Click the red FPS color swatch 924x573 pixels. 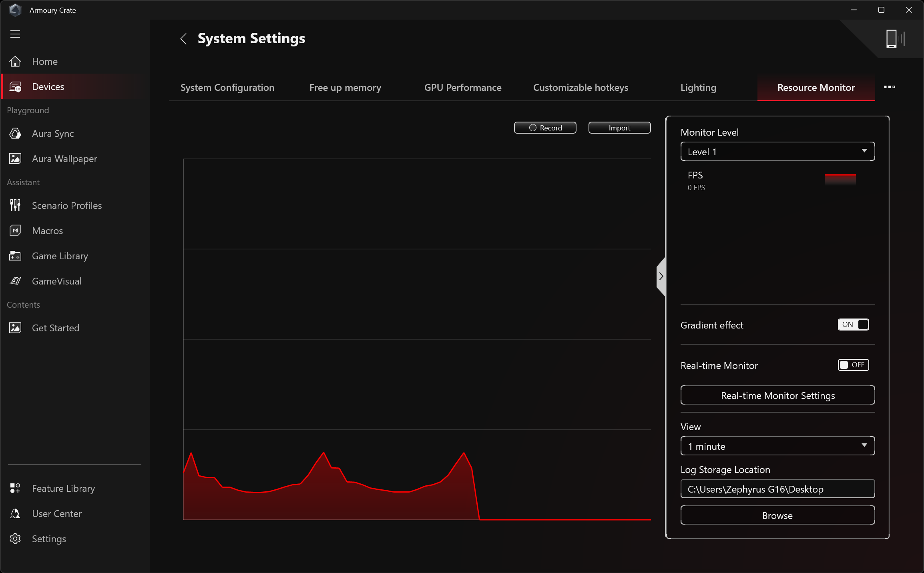tap(840, 178)
